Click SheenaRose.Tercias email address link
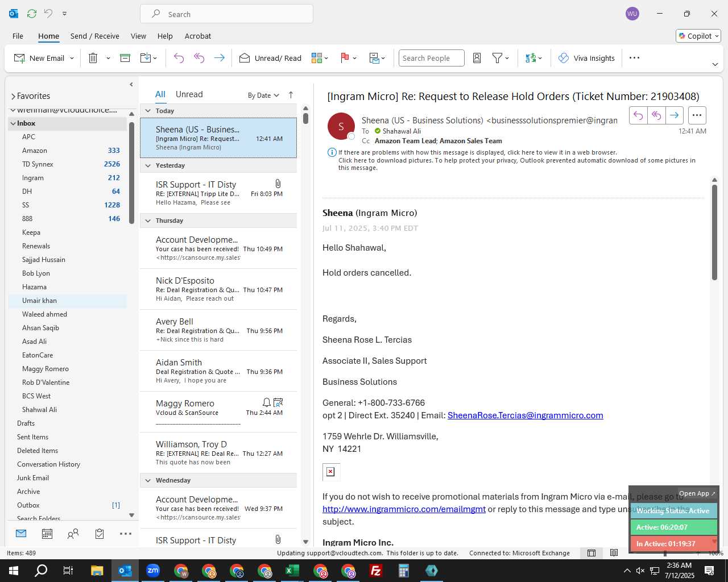This screenshot has height=582, width=728. (525, 415)
